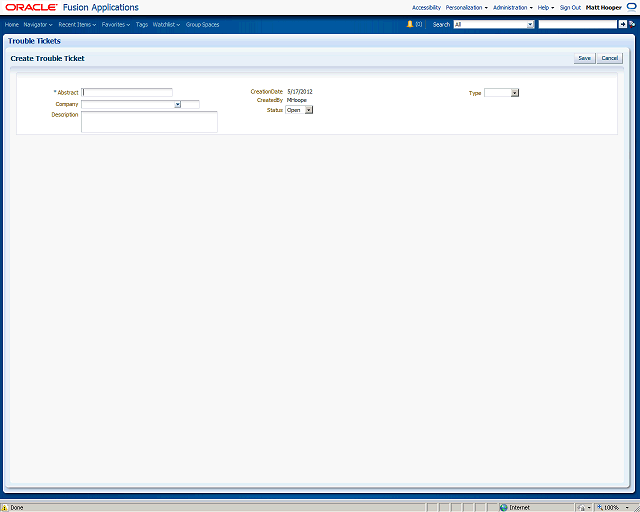This screenshot has height=512, width=640.
Task: Click the warning icon next to Done
Action: click(x=5, y=508)
